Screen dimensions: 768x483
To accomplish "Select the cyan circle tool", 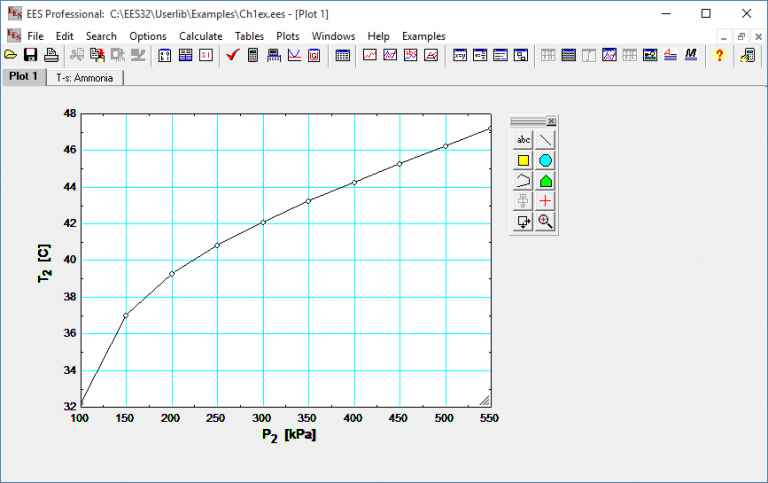I will click(x=545, y=160).
